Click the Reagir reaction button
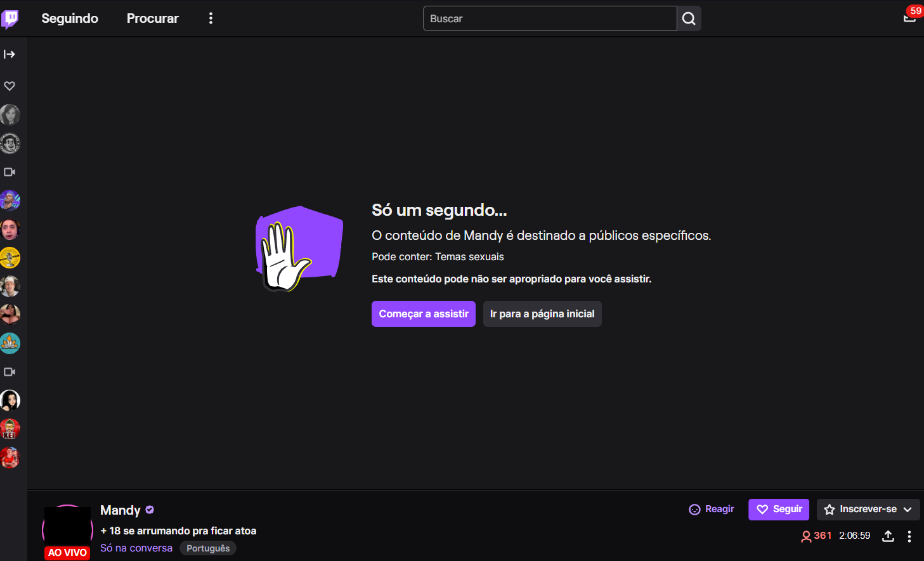Screen dimensions: 924x561 pyautogui.click(x=712, y=509)
